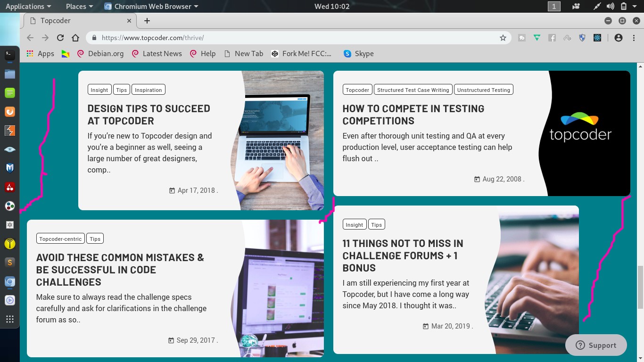Open the Fork Me! FCC bookmark
Screen dimensions: 644x362
[301, 54]
